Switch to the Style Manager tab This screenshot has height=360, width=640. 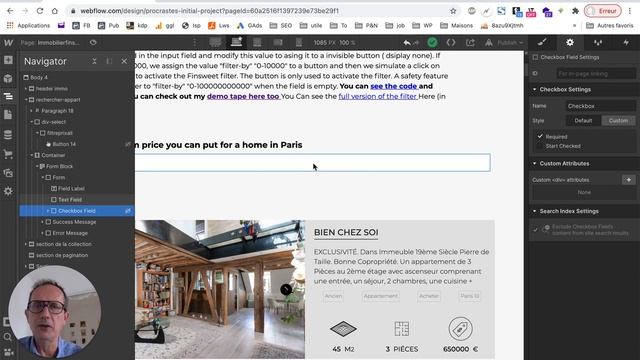pos(598,42)
